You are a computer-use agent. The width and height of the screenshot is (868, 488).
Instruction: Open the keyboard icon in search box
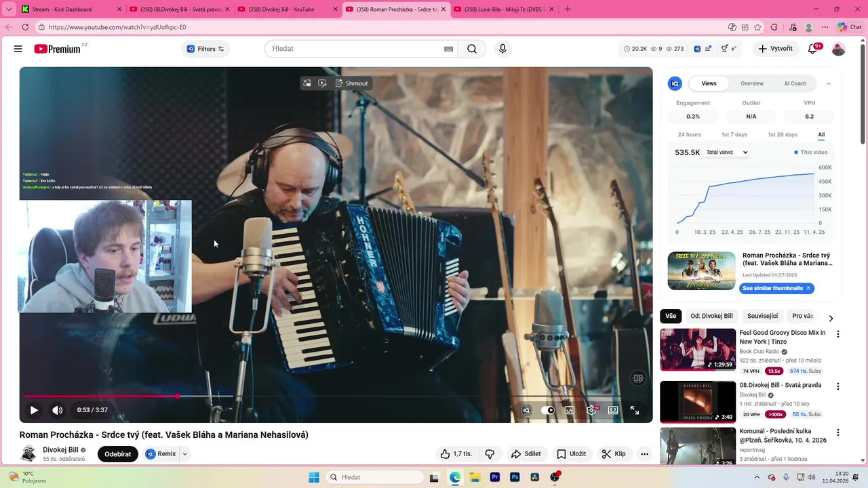click(448, 49)
